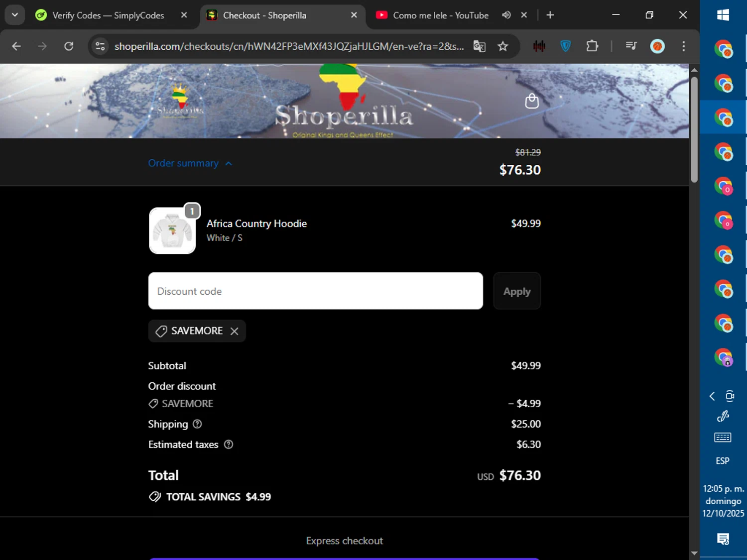Open a new browser tab

(x=550, y=15)
